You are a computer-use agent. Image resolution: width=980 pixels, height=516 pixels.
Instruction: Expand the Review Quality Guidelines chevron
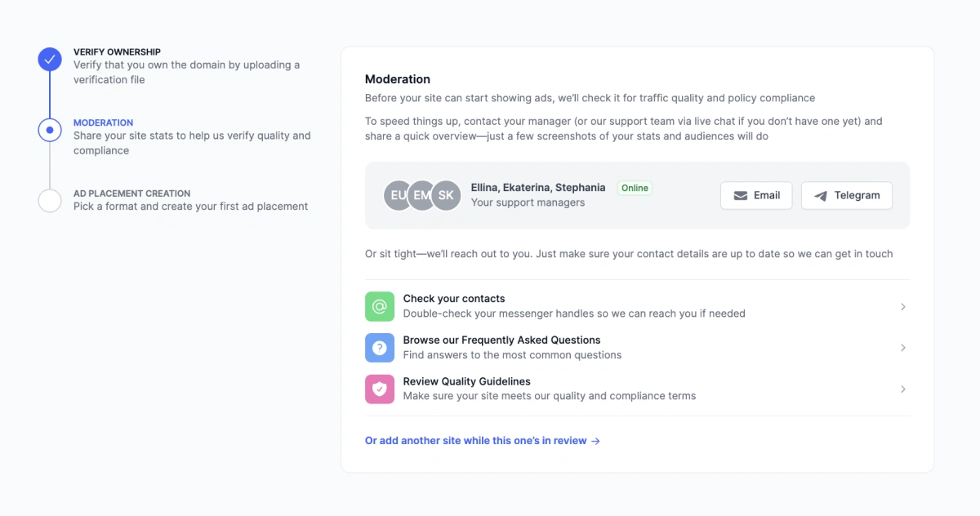pyautogui.click(x=902, y=389)
